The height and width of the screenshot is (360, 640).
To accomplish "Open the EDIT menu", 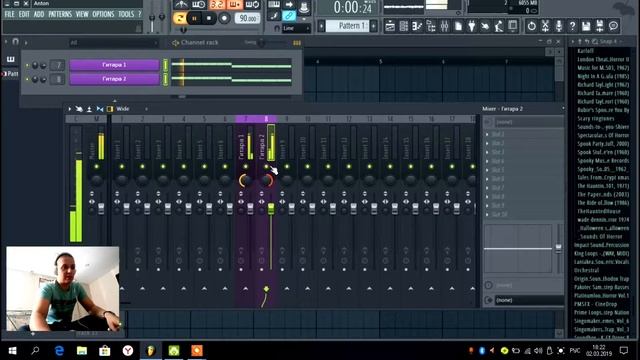I will (24, 14).
